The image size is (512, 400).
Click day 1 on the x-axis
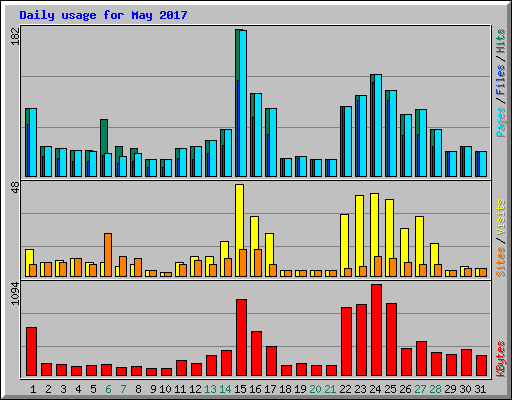coord(33,389)
